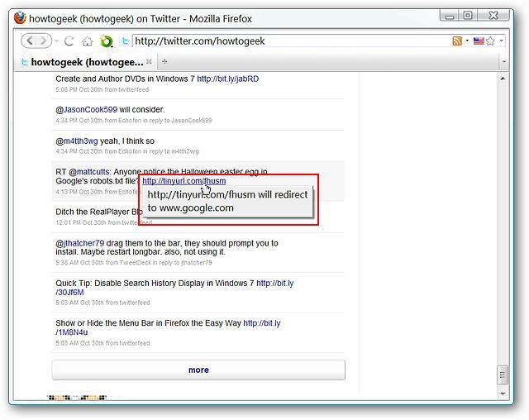Open @jthatcher79 profile link
529x420 pixels.
(83, 243)
